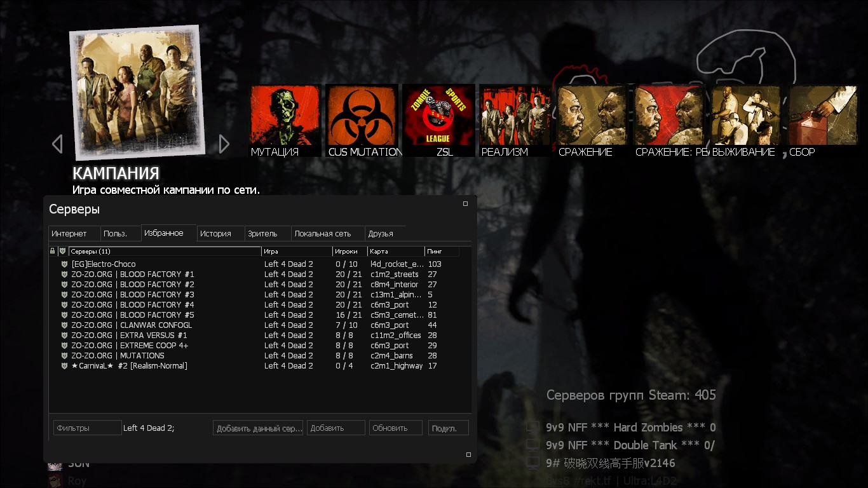Click the Подкл. connect button

[x=448, y=428]
